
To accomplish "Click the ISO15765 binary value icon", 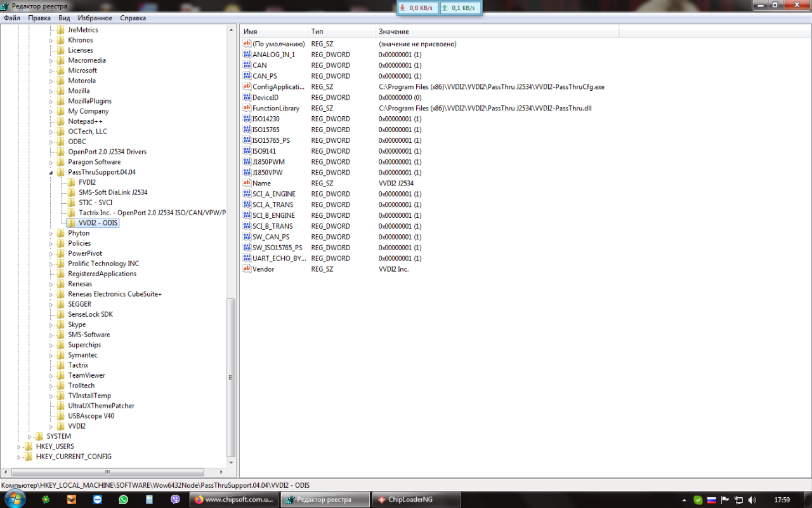I will click(x=247, y=130).
